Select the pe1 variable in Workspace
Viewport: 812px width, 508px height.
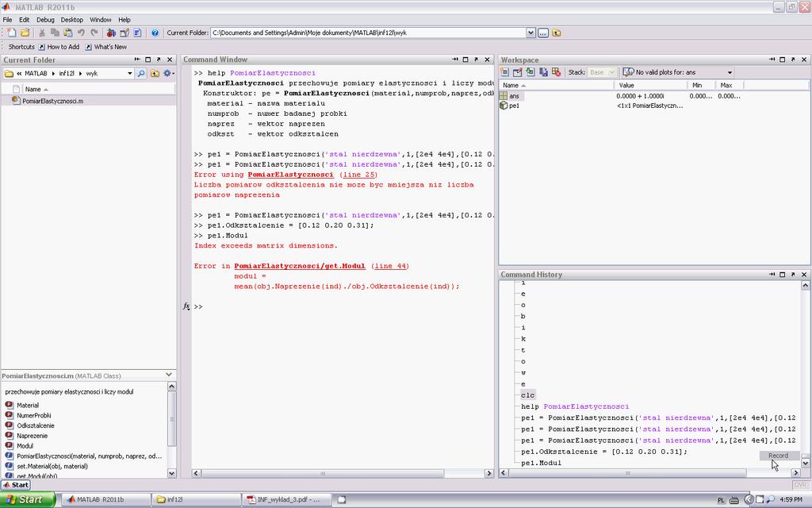pos(514,106)
